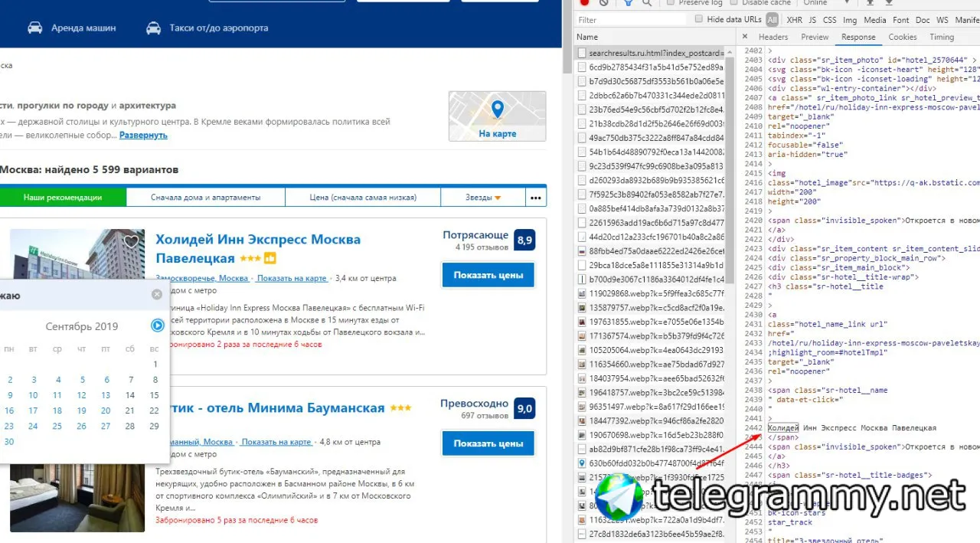Viewport: 980px width, 543px height.
Task: Click the airport taxi icon
Action: (x=153, y=28)
